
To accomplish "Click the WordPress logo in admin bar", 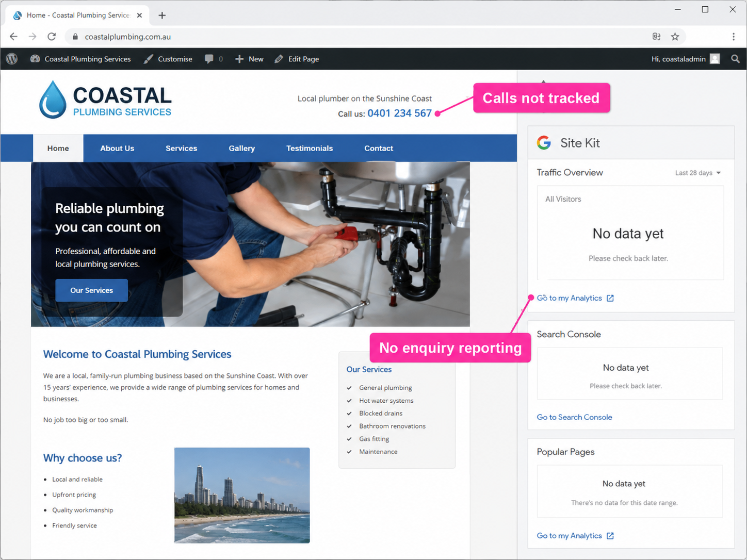I will [x=12, y=59].
